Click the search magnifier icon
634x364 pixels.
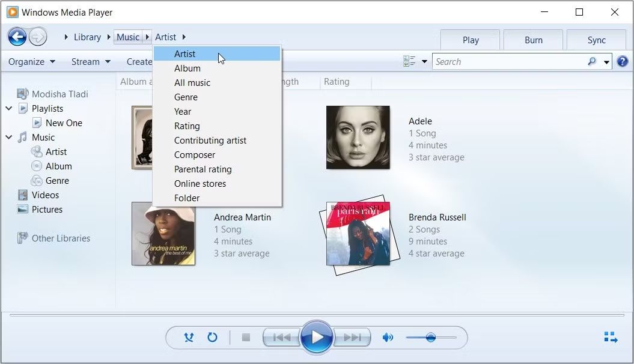pyautogui.click(x=592, y=61)
